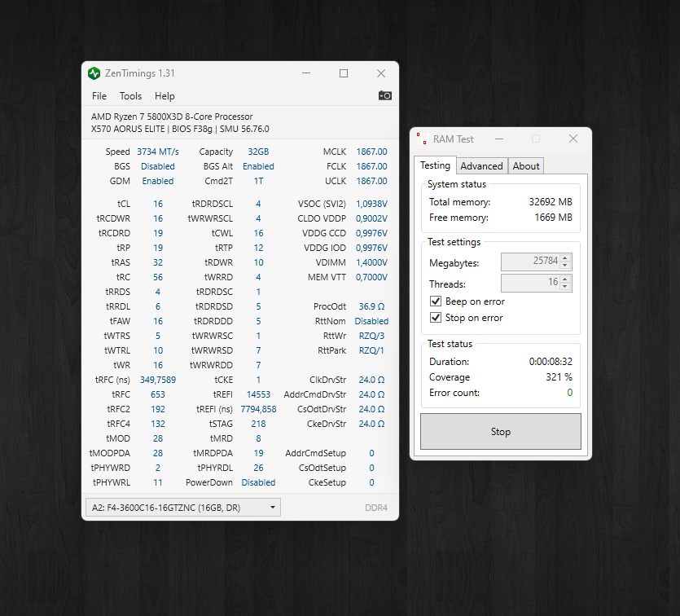Viewport: 680px width, 616px height.
Task: Click the RAM Test app icon
Action: (x=422, y=139)
